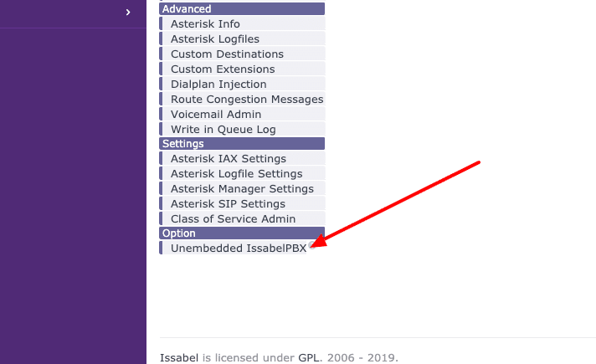Select Write in Queue Log
This screenshot has height=364, width=596.
[x=223, y=130]
